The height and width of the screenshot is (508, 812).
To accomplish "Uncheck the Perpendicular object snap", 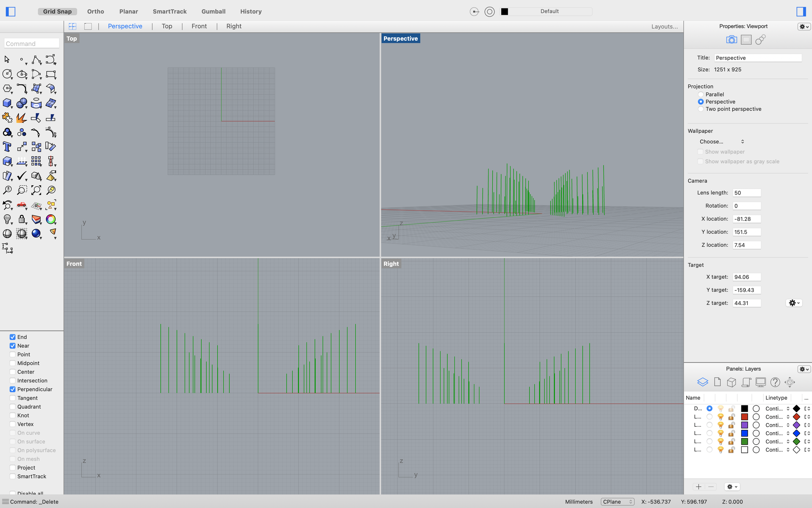I will pos(13,389).
